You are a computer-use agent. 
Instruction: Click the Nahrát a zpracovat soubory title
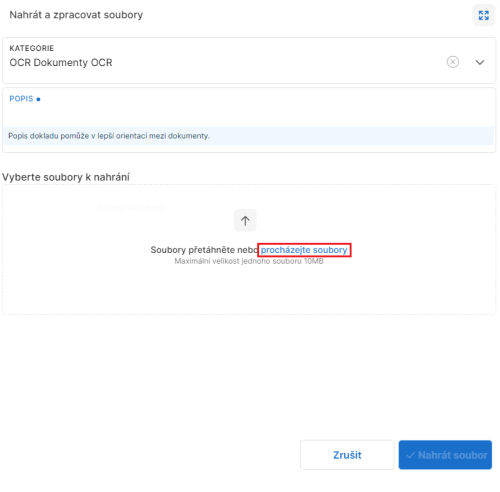pyautogui.click(x=76, y=15)
